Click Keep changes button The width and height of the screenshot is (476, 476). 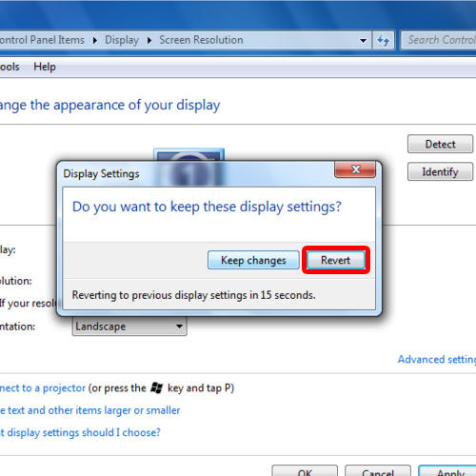point(253,260)
